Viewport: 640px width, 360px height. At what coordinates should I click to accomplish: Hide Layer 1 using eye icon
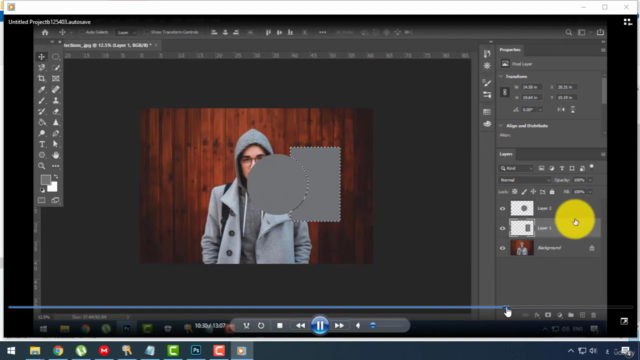coord(502,228)
